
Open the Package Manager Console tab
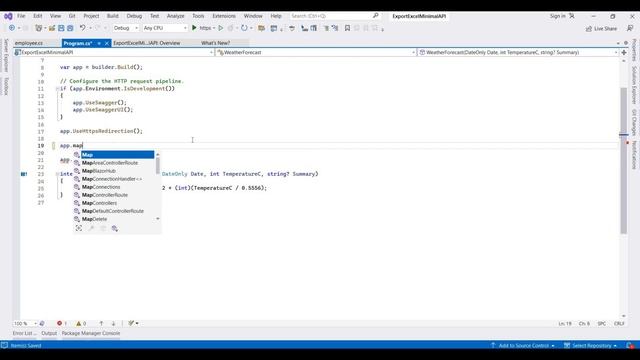91,333
